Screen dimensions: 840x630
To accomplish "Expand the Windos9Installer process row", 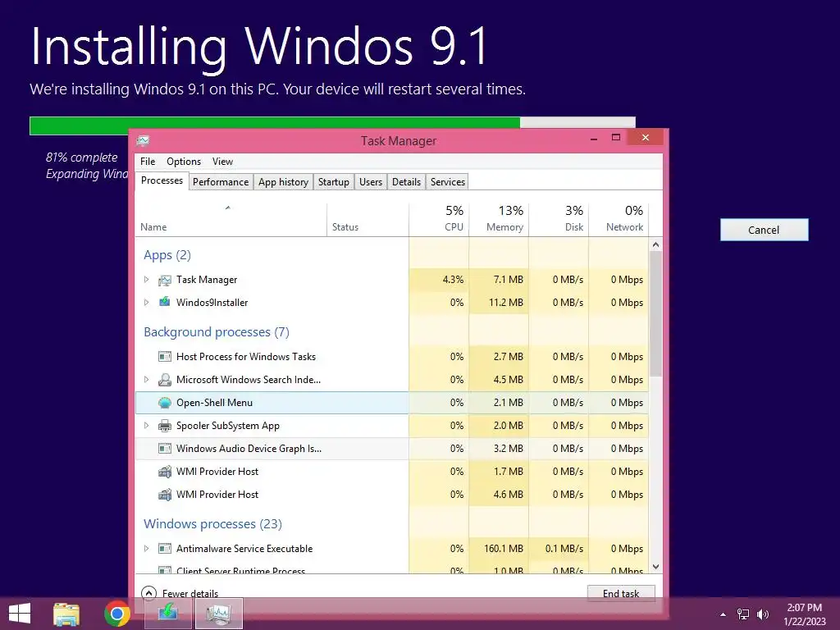I will tap(146, 302).
